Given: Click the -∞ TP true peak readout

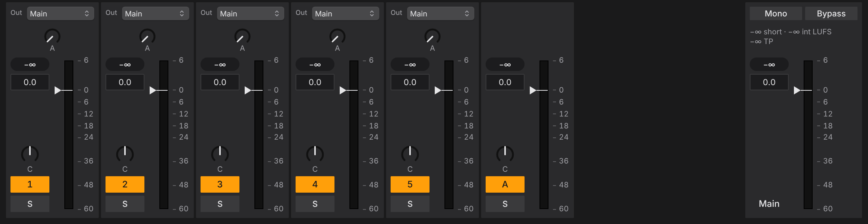Looking at the screenshot, I should coord(762,41).
